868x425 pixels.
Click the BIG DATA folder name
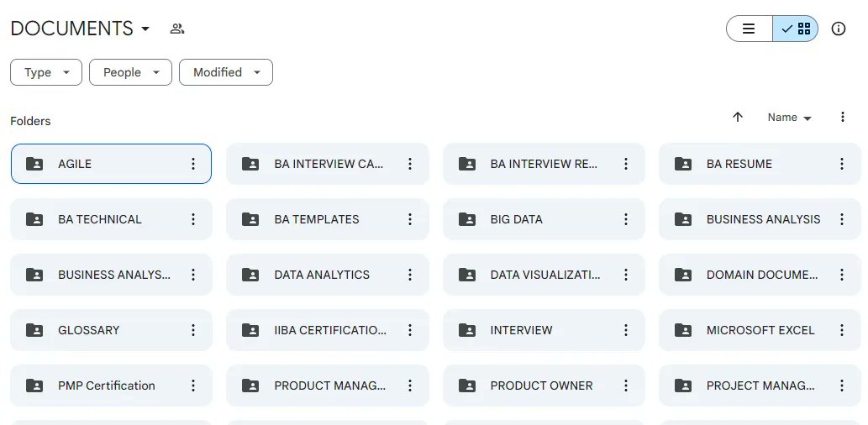pyautogui.click(x=517, y=219)
